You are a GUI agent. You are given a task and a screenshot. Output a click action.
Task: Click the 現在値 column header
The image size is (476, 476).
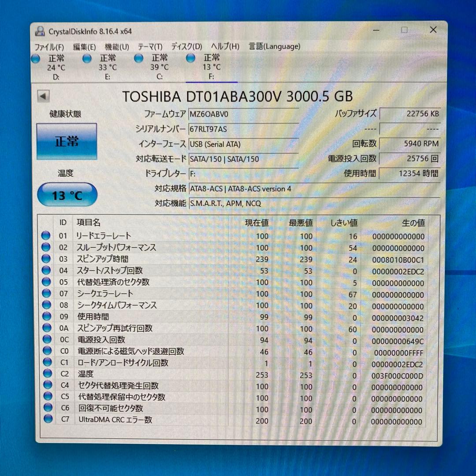tap(257, 223)
